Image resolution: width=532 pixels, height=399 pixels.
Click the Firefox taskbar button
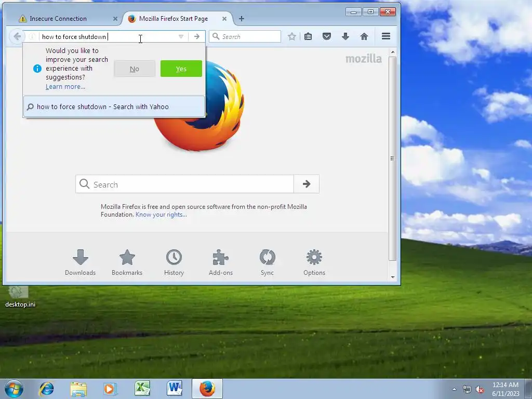coord(207,389)
